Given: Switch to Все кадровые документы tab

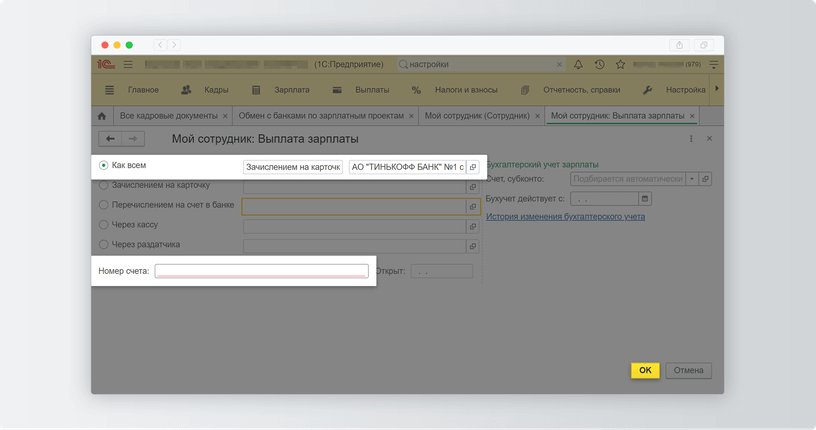Looking at the screenshot, I should 169,116.
